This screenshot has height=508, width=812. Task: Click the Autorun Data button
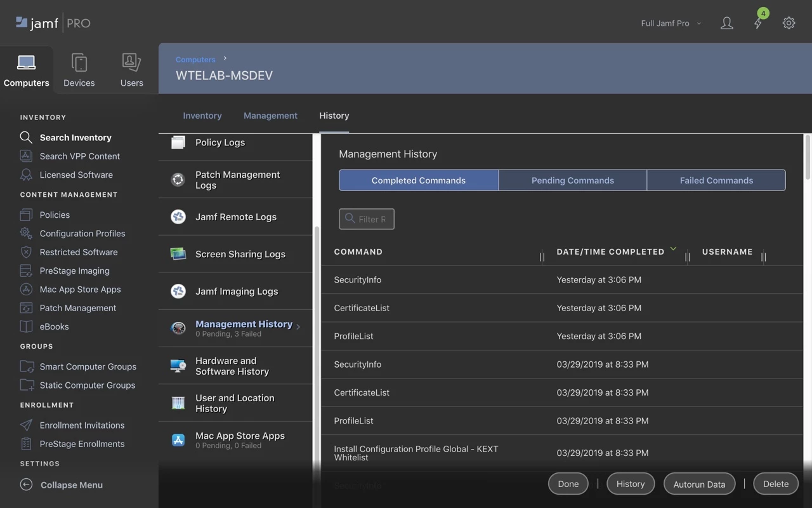[x=699, y=484]
